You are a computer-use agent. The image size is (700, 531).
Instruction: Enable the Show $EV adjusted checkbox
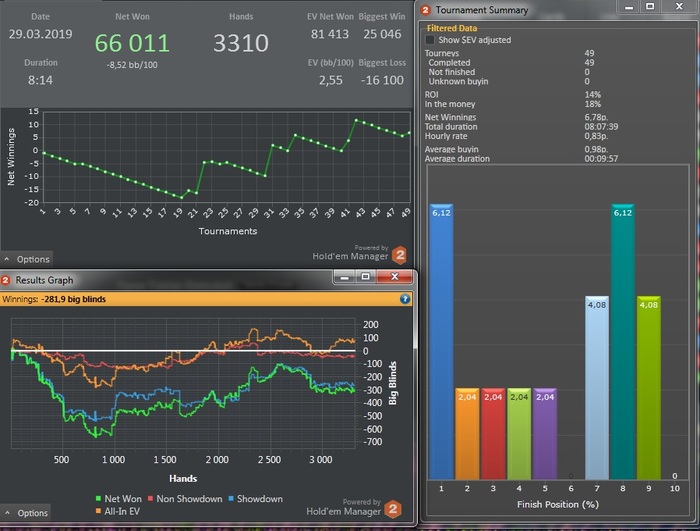(x=430, y=40)
